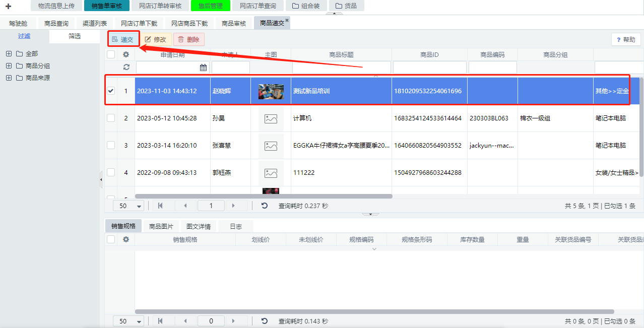Go to first page in upper grid pager
The image size is (644, 328).
pyautogui.click(x=160, y=206)
